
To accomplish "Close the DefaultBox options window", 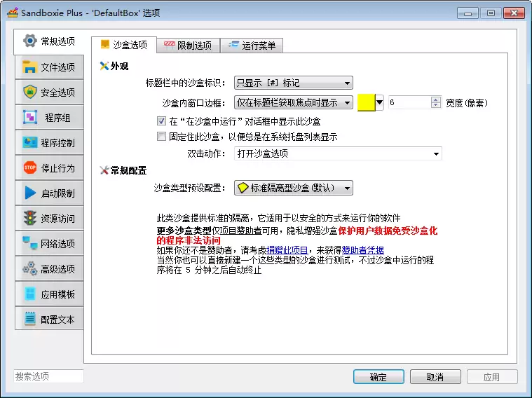I will tap(514, 13).
